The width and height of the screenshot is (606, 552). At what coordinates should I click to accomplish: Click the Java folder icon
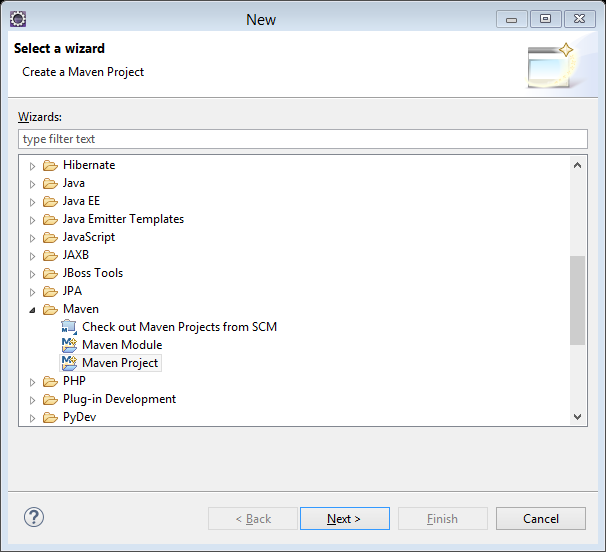(x=50, y=183)
